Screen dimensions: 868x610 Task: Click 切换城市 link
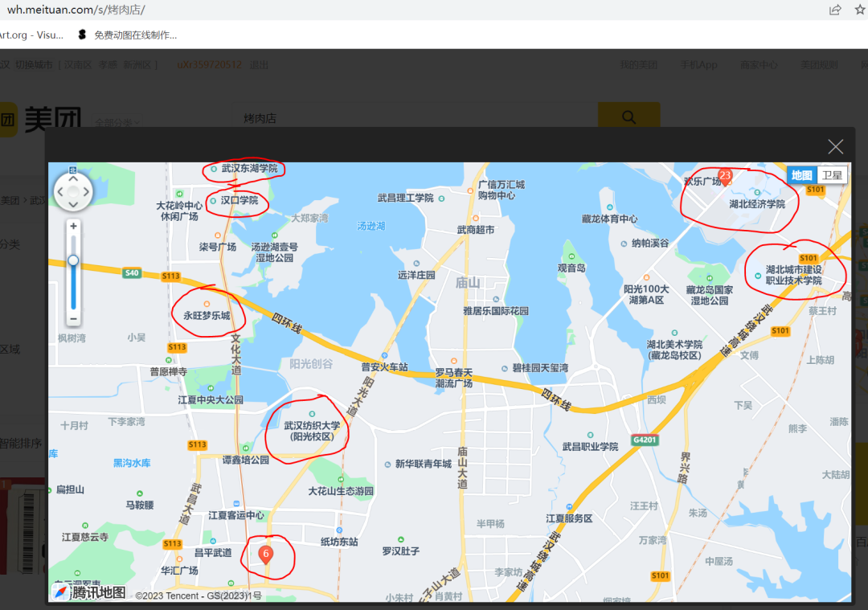tap(34, 65)
